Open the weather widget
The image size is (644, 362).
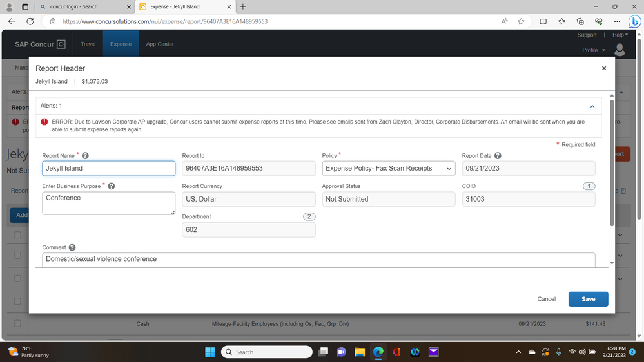[29, 352]
